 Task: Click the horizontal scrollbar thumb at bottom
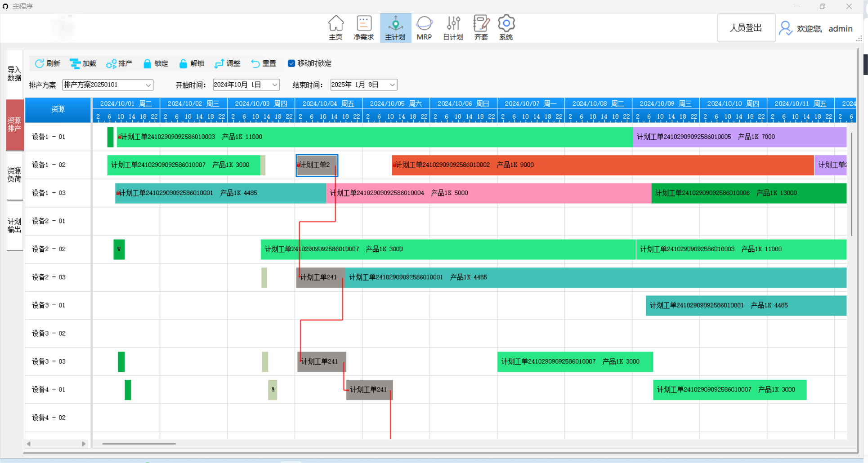click(x=139, y=444)
